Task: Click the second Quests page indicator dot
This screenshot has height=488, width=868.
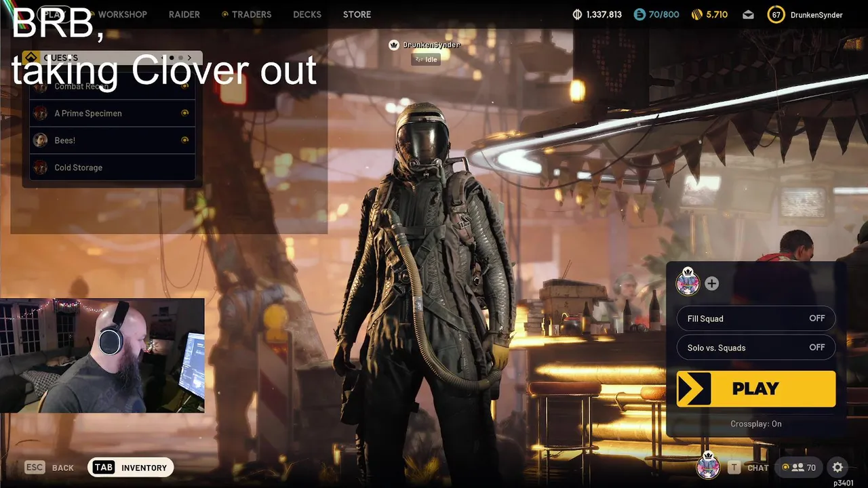Action: click(180, 58)
